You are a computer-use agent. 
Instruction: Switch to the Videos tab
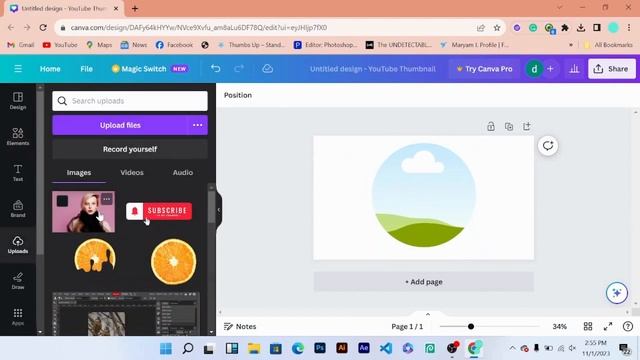(x=132, y=173)
